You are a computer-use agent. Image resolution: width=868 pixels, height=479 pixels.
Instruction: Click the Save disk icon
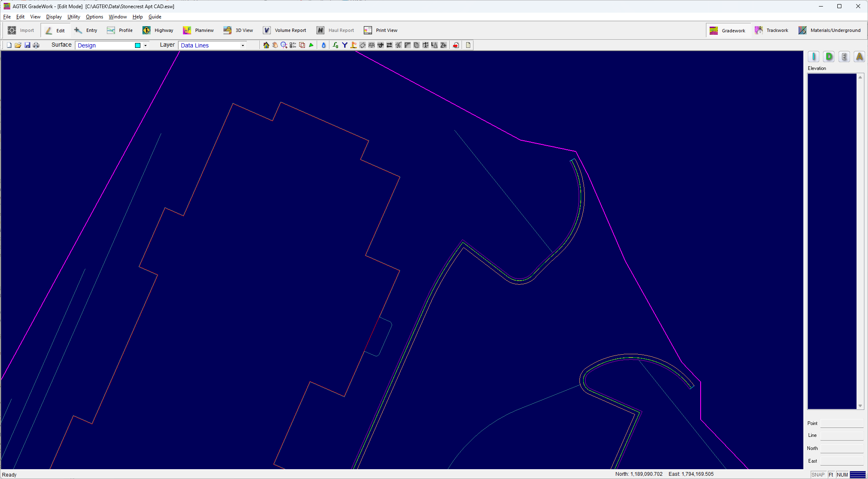tap(27, 45)
